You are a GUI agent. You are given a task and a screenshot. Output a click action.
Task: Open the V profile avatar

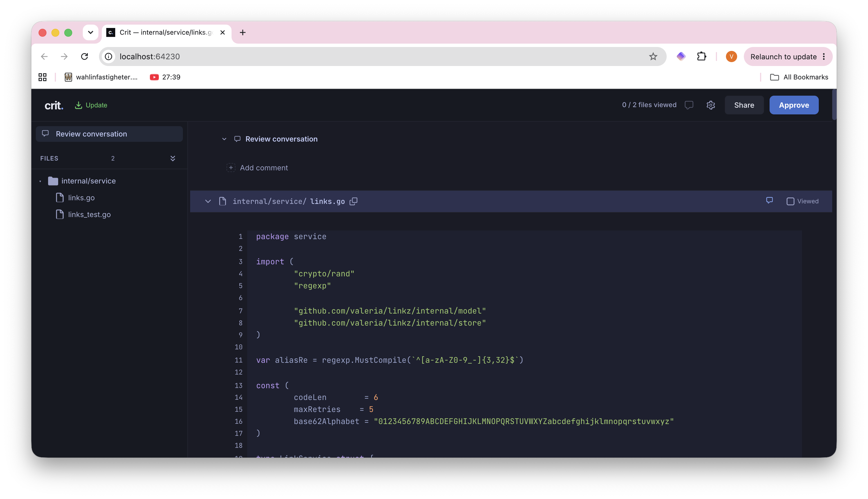(731, 57)
